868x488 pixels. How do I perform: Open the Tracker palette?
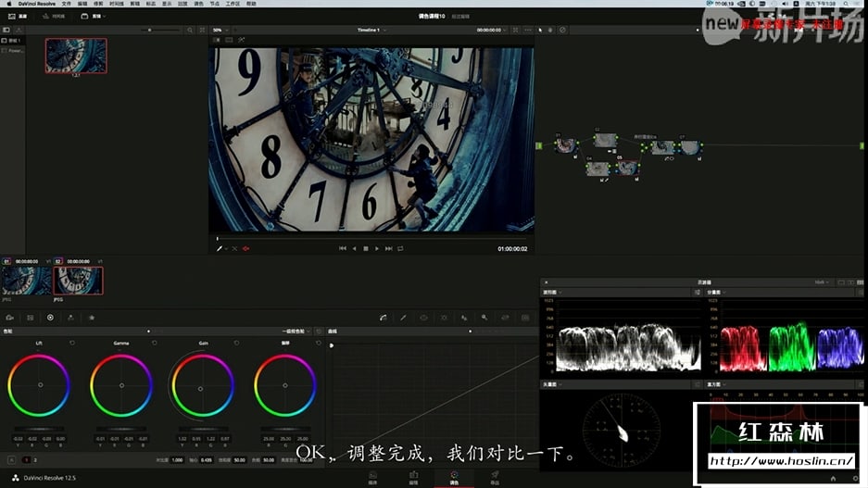(x=444, y=318)
